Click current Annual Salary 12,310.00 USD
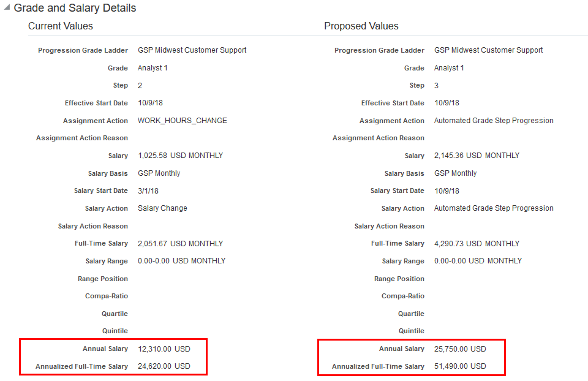The image size is (588, 381). tap(164, 349)
